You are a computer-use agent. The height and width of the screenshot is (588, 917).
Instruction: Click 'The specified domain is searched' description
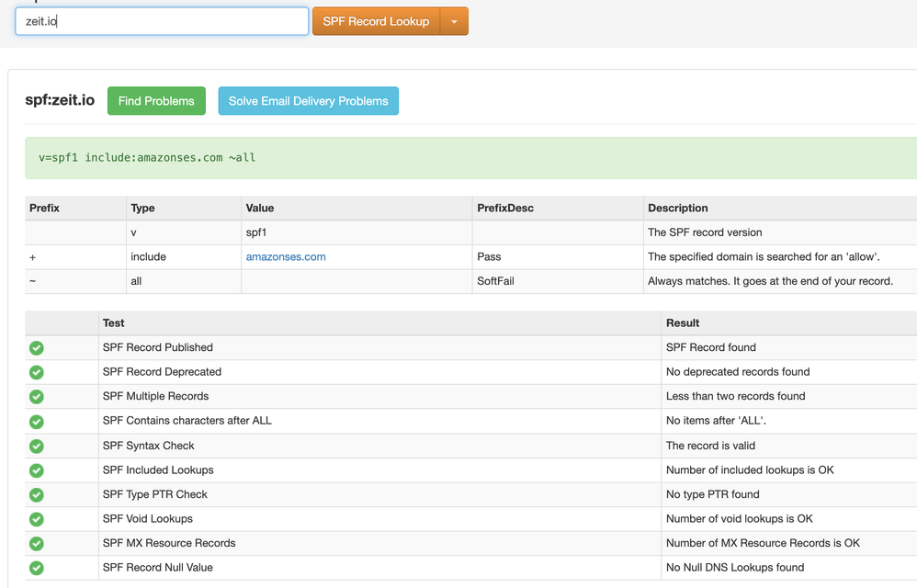(x=764, y=256)
